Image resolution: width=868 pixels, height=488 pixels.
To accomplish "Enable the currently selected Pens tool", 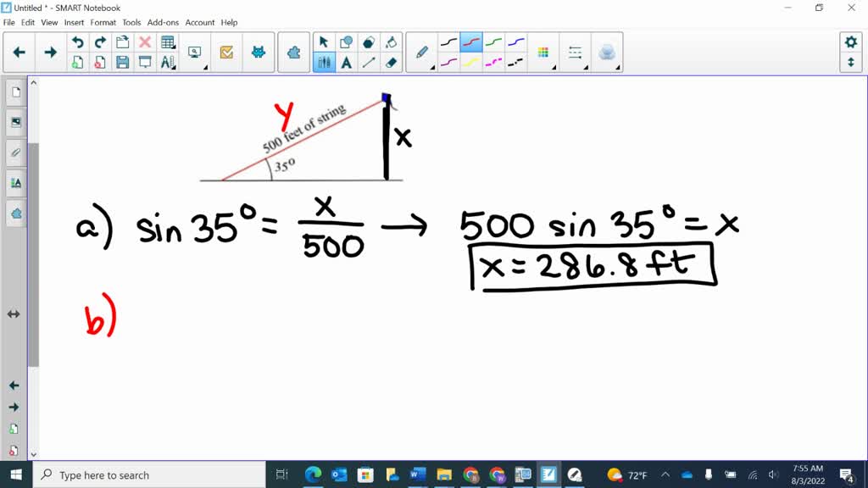I will point(324,62).
